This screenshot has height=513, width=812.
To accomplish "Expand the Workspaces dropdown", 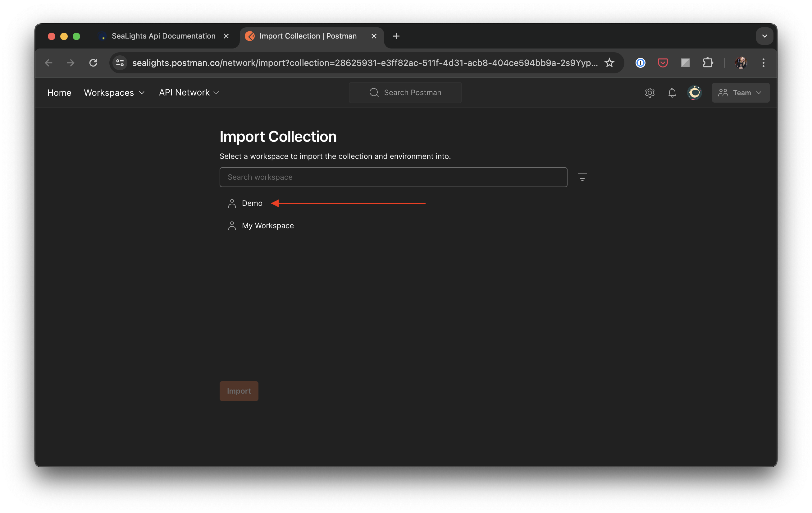I will 114,92.
